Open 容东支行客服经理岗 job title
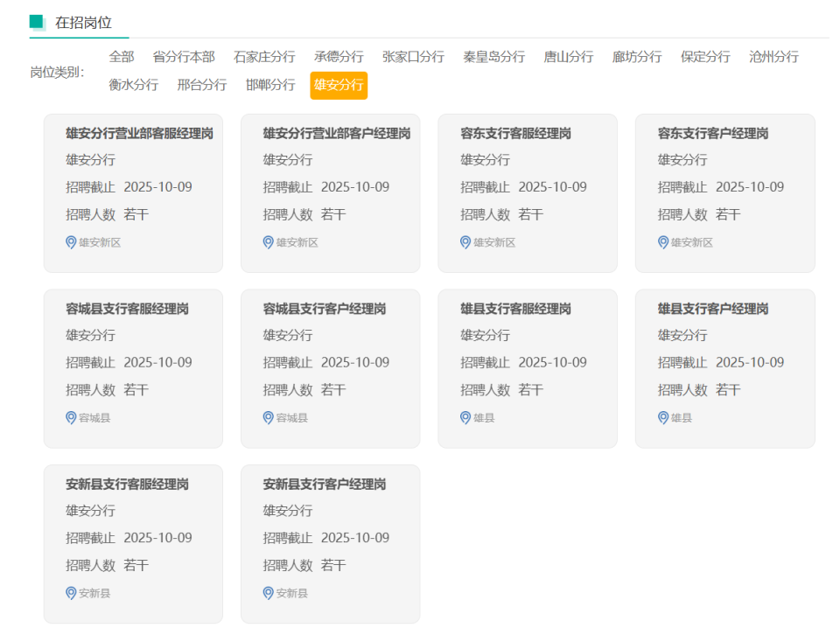This screenshot has height=635, width=840. (x=515, y=133)
